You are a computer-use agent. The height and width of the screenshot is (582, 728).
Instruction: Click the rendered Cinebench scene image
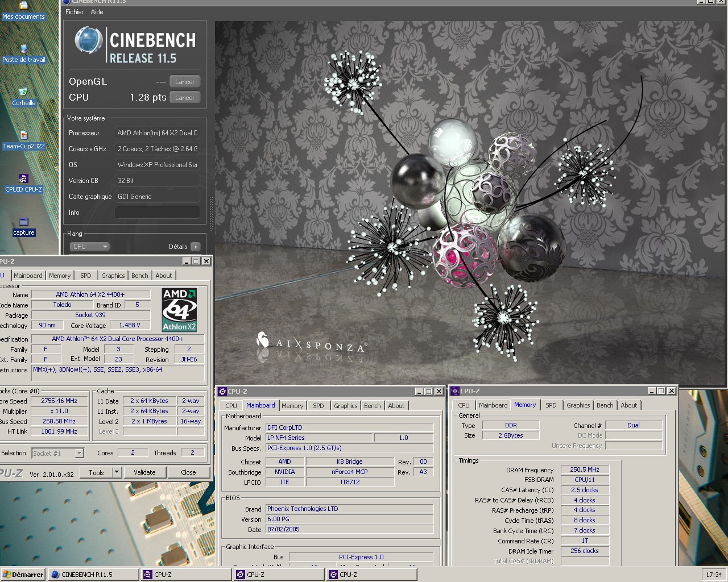pyautogui.click(x=470, y=203)
